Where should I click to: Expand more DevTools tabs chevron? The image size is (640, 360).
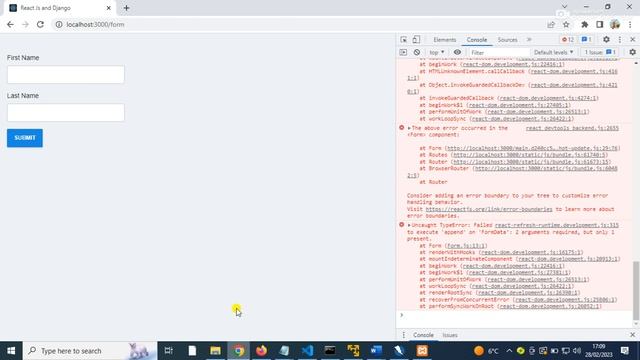(529, 40)
